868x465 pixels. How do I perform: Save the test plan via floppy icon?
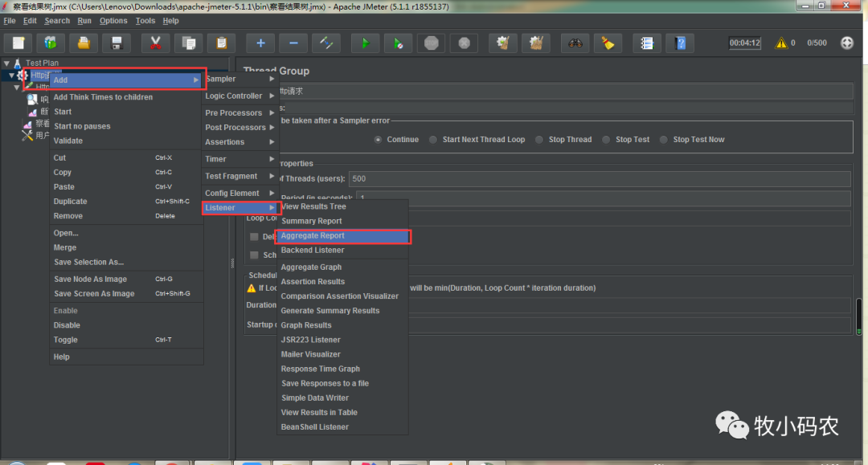(117, 43)
